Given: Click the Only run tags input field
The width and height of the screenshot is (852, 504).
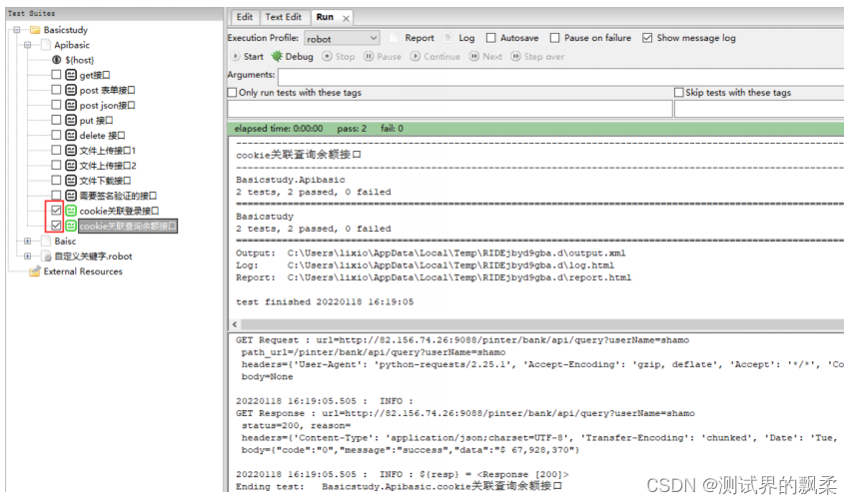Looking at the screenshot, I should coord(449,109).
